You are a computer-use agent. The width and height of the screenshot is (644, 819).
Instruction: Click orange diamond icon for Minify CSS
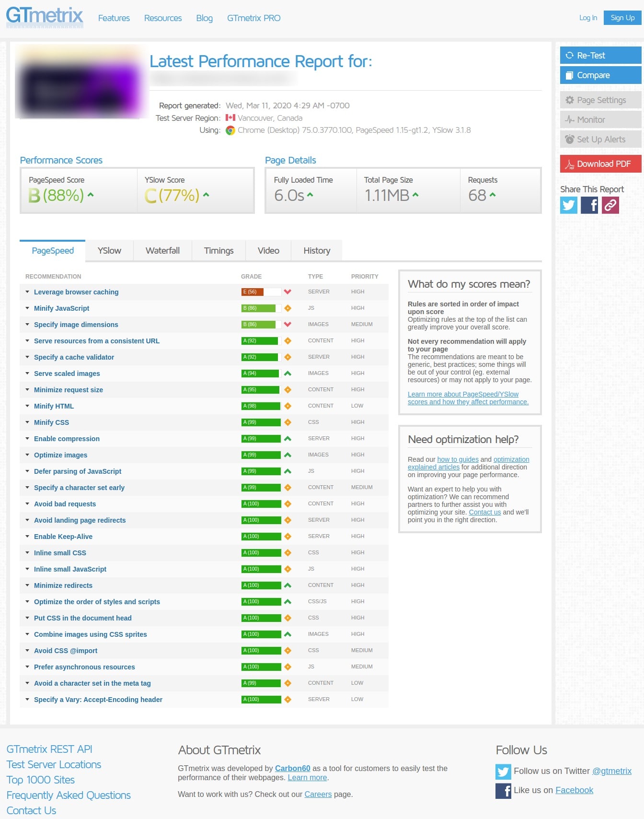287,422
